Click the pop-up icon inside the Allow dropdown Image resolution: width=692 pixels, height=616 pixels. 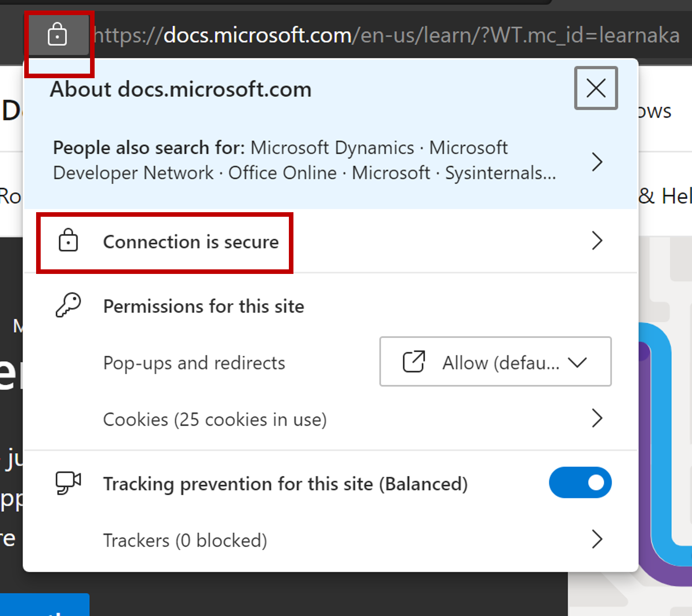[414, 362]
